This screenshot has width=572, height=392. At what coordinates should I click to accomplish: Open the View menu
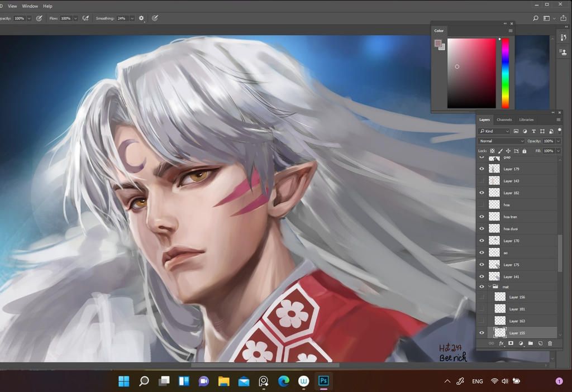coord(12,6)
